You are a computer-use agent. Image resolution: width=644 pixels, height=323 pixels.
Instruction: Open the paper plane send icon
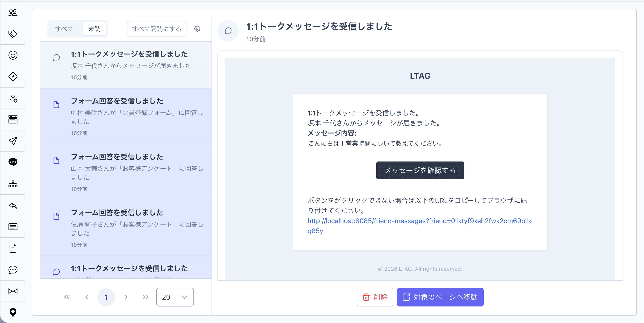pos(13,141)
